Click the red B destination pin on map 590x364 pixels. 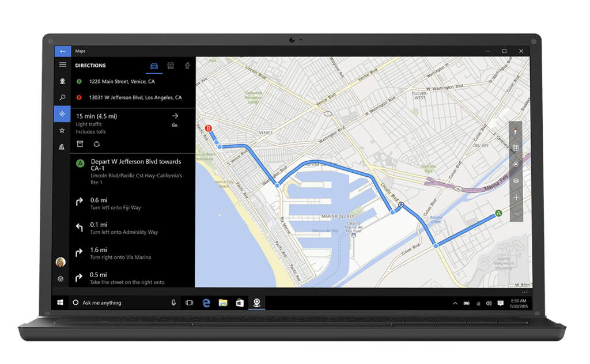pyautogui.click(x=208, y=128)
